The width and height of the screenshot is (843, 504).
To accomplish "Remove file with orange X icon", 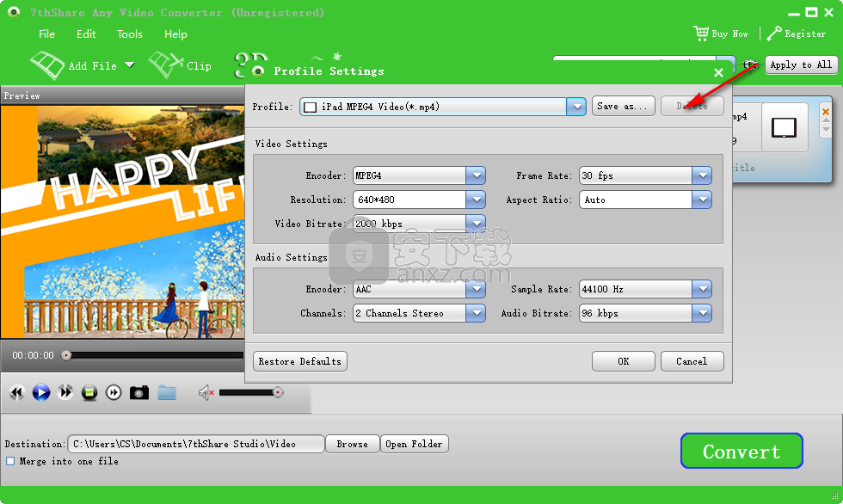I will pos(826,112).
